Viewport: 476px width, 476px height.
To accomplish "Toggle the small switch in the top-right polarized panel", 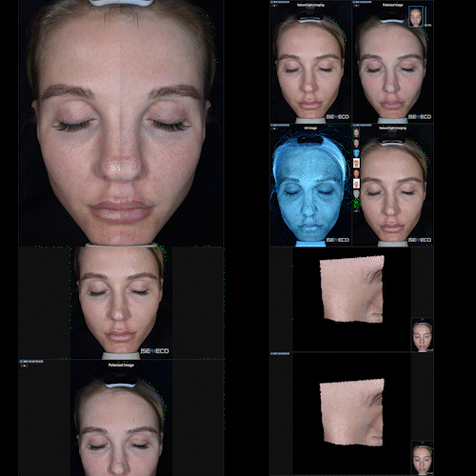I will click(357, 6).
